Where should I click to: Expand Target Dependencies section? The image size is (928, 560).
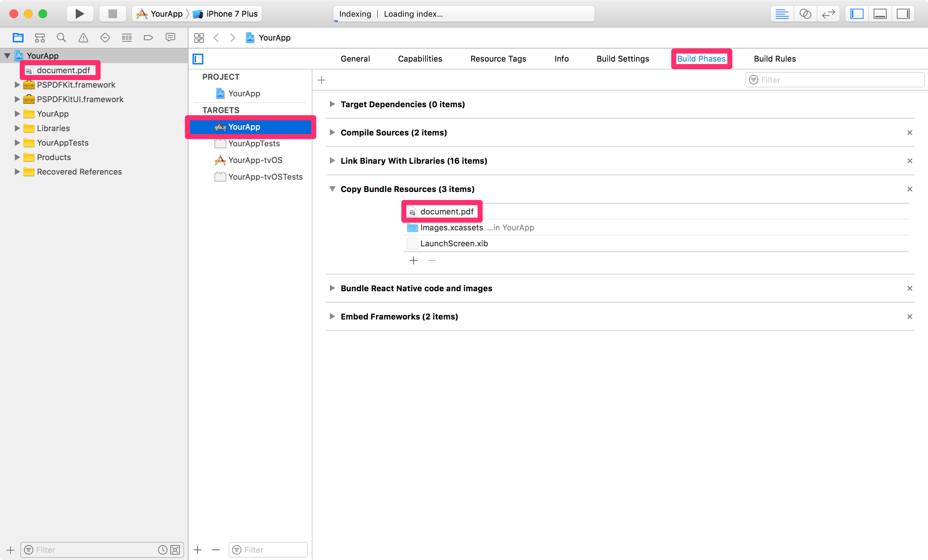click(332, 105)
